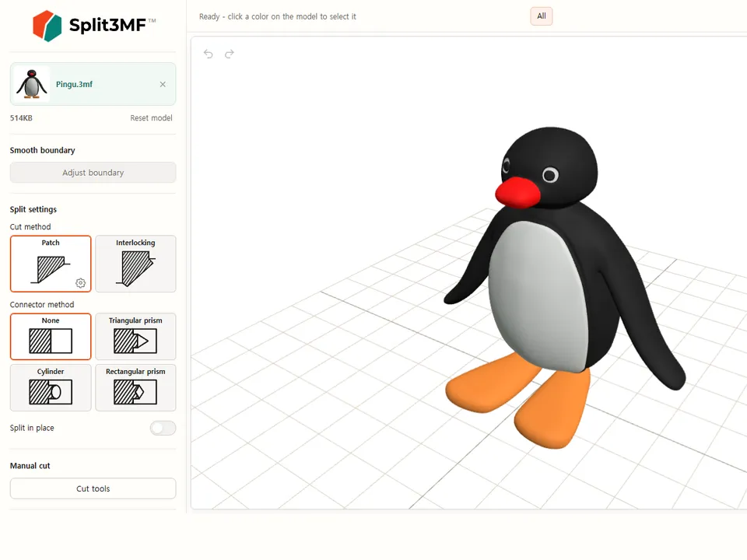Click the redo arrow icon
747x560 pixels.
tap(229, 54)
